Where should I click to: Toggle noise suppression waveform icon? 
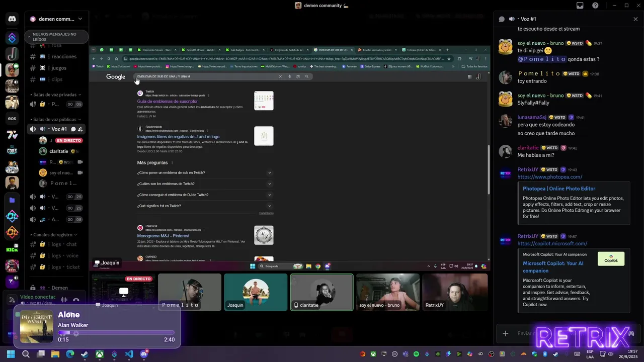coord(64,300)
